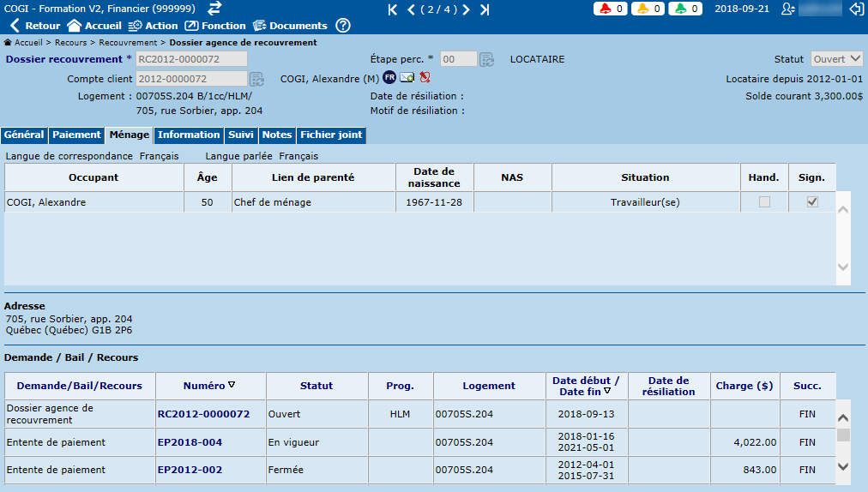Toggle the Hand. checkbox for COGI, Alexandre

764,202
